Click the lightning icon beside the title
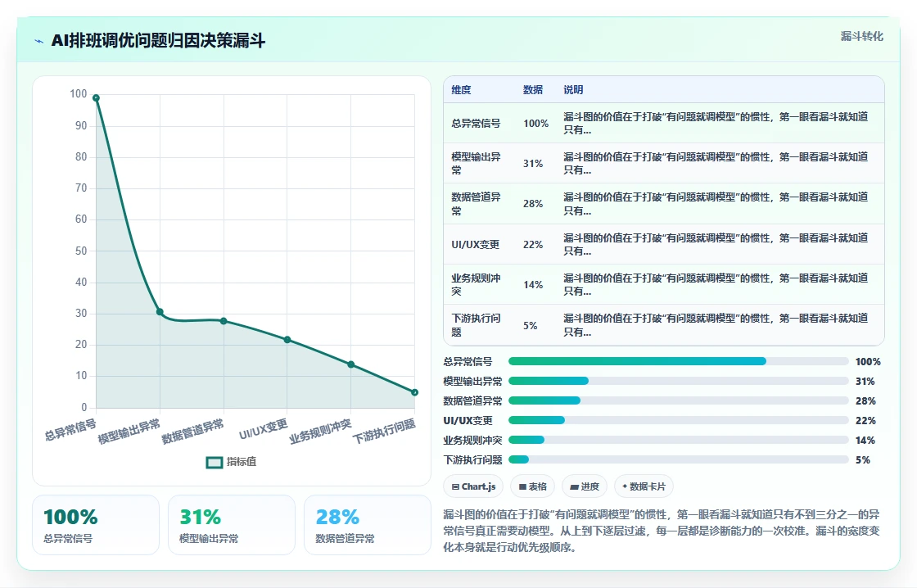 [39, 41]
